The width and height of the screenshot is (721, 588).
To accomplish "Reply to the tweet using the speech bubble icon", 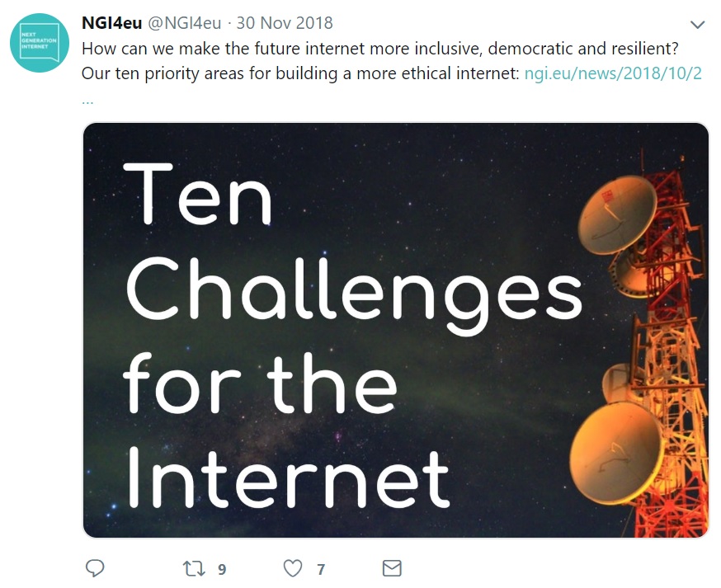I will click(95, 568).
